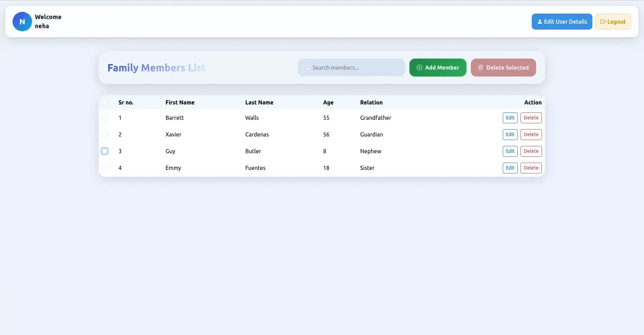The height and width of the screenshot is (335, 644).
Task: Click the Sister relation cell
Action: click(367, 168)
